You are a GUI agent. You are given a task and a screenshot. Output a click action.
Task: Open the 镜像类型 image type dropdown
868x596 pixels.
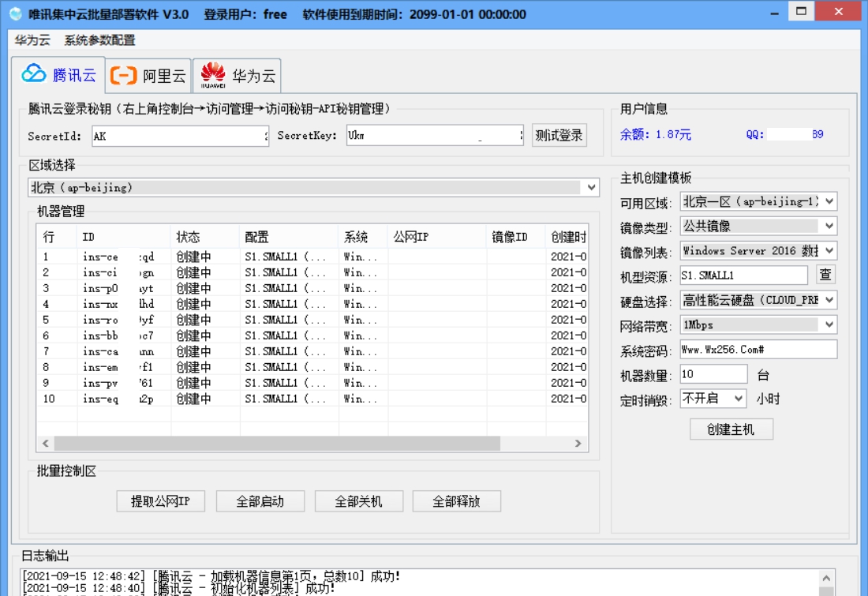(x=828, y=226)
